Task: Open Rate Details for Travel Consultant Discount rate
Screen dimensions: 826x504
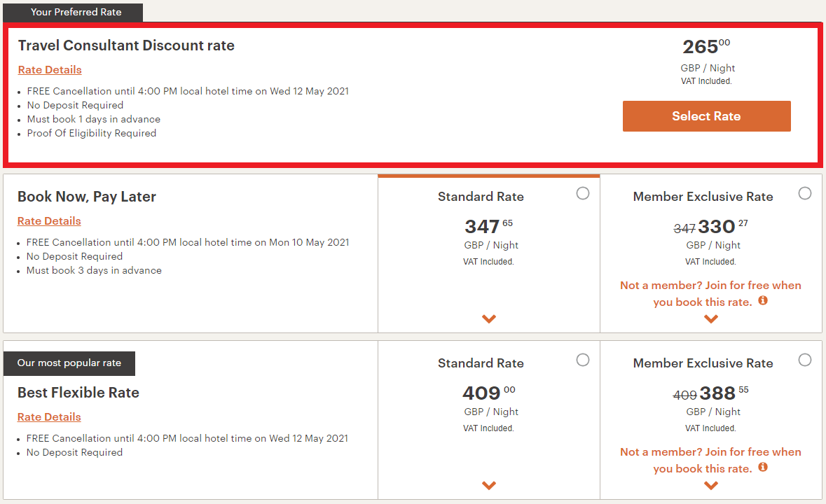Action: (50, 69)
